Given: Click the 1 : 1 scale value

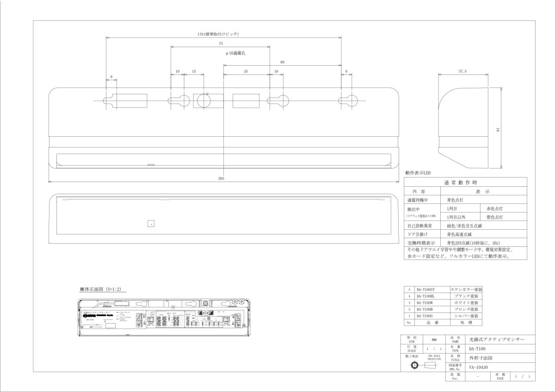Looking at the screenshot, I should [431, 349].
